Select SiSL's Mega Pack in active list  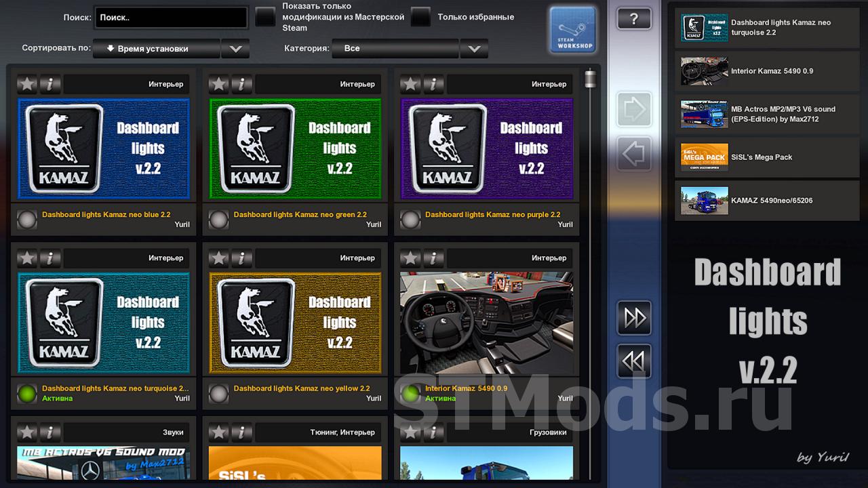(x=767, y=157)
